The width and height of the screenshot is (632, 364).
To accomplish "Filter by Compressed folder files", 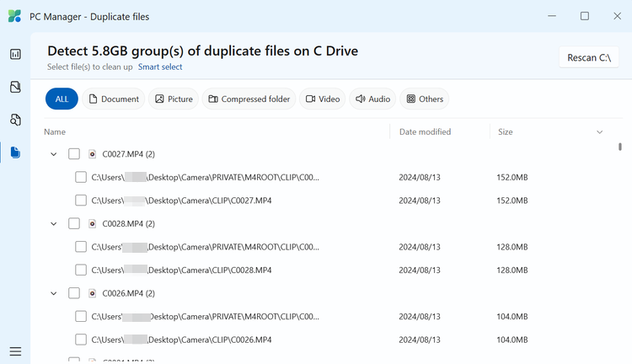I will (249, 99).
